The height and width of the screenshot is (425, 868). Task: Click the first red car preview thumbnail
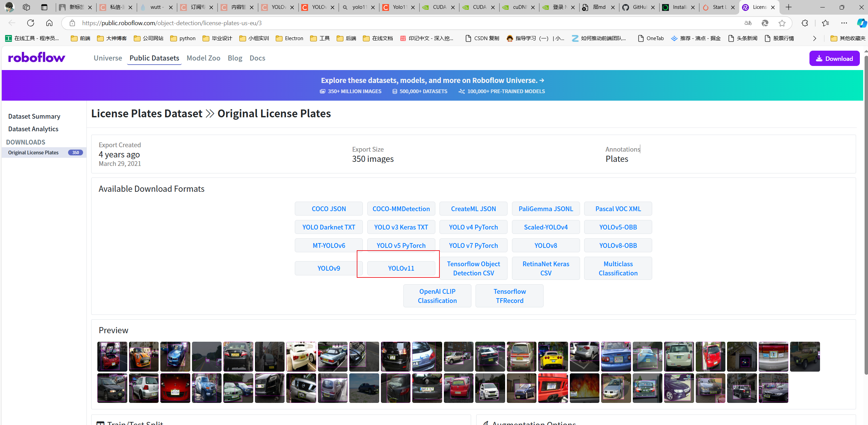tap(112, 356)
